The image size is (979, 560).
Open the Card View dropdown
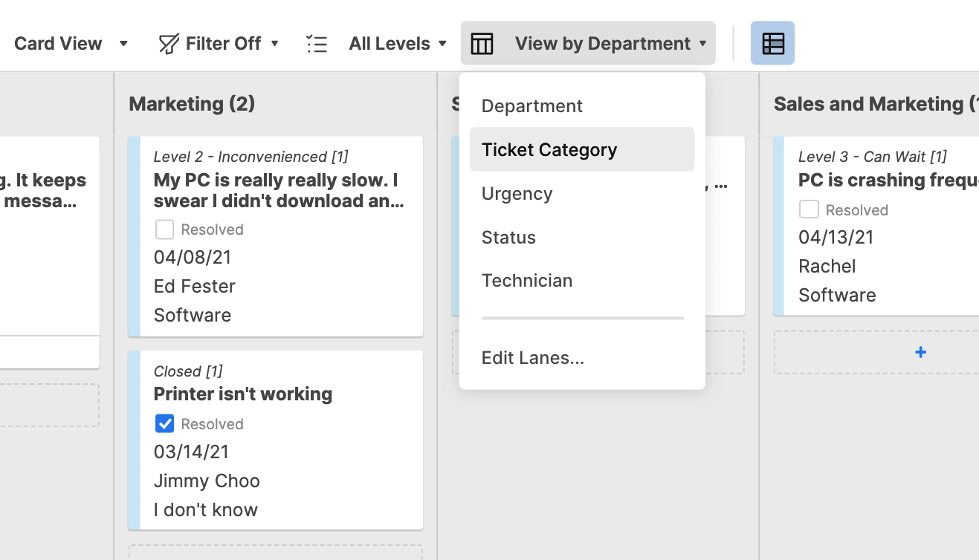[71, 44]
